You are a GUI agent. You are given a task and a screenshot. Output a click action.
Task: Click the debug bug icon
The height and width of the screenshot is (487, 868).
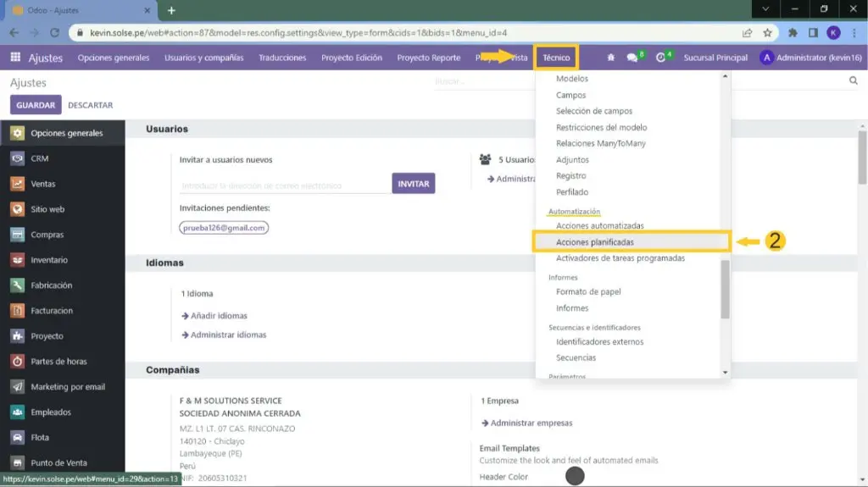[x=610, y=58]
